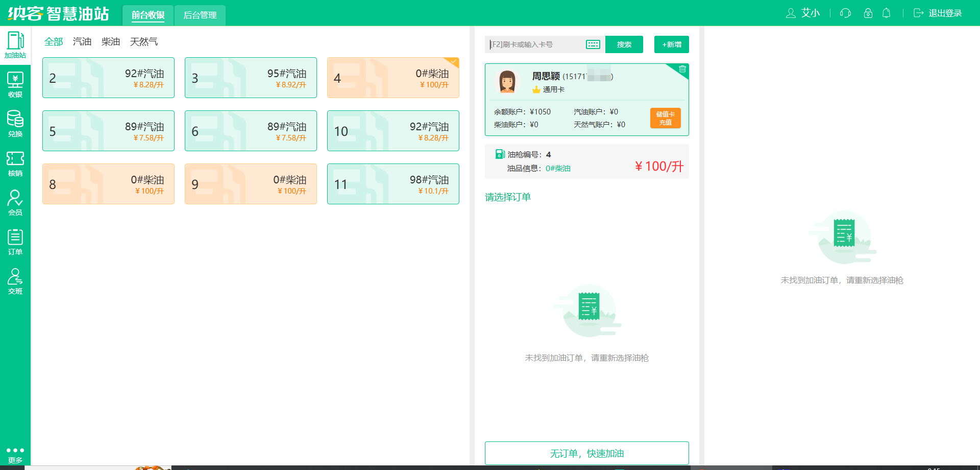Select nozzle 9 with 0#柴油
This screenshot has height=470, width=980.
coord(251,184)
